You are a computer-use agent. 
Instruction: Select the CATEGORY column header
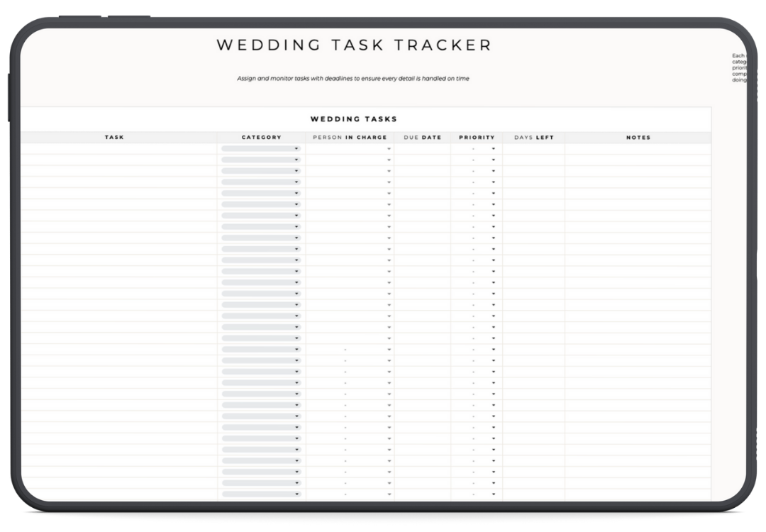pyautogui.click(x=261, y=138)
